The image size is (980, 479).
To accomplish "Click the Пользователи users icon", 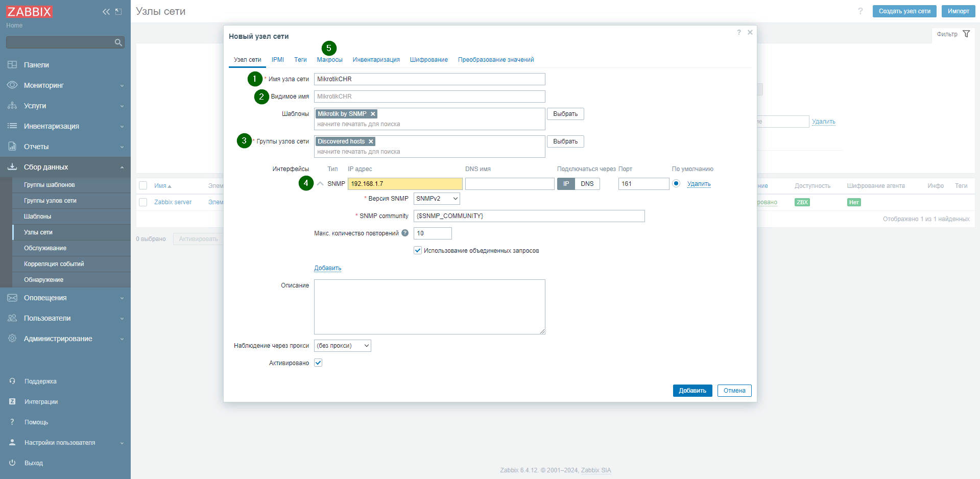I will click(12, 318).
